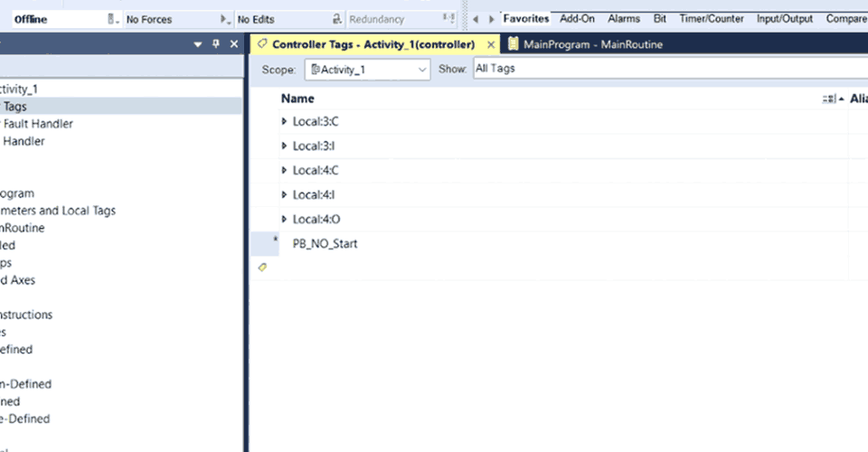Select the PB_NO_Start tag row

coord(325,243)
